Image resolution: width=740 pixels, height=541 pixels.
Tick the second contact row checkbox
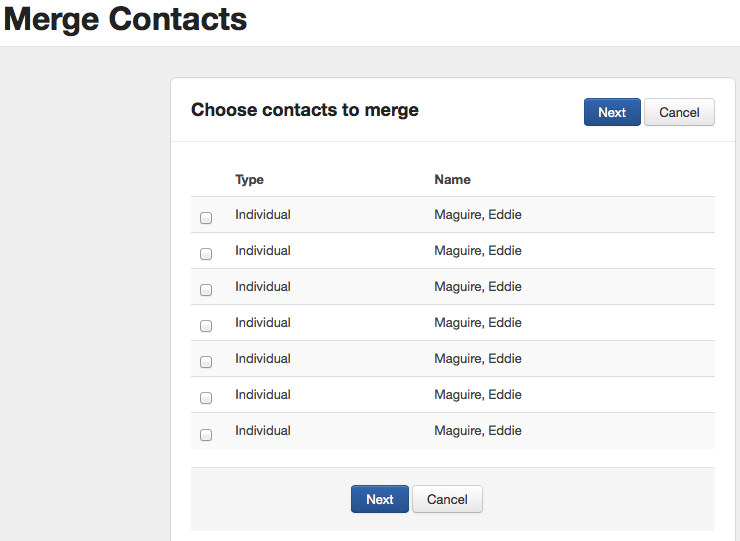pyautogui.click(x=206, y=254)
